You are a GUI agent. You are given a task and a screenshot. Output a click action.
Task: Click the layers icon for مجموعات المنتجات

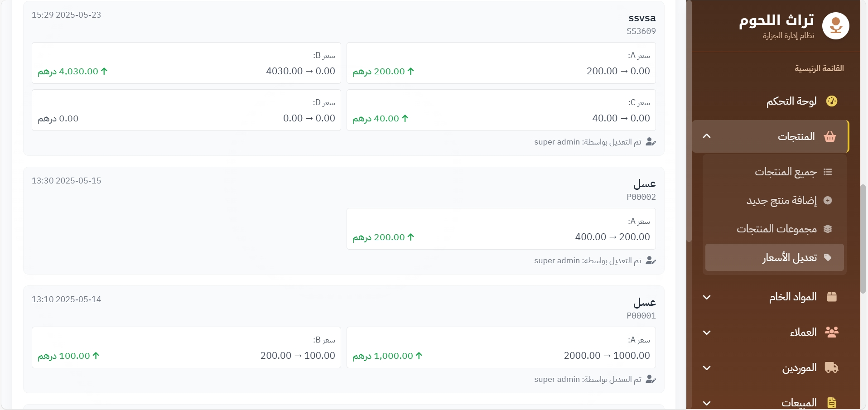[828, 229]
